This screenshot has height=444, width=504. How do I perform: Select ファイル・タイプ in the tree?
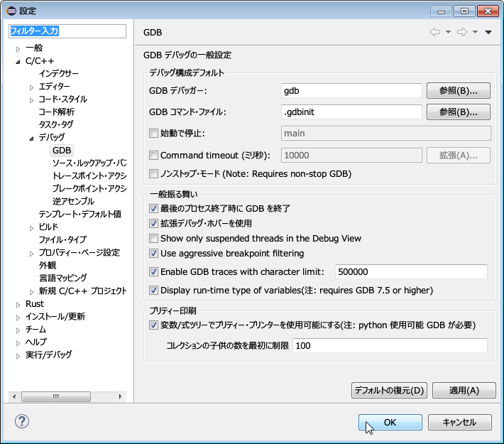tap(62, 239)
